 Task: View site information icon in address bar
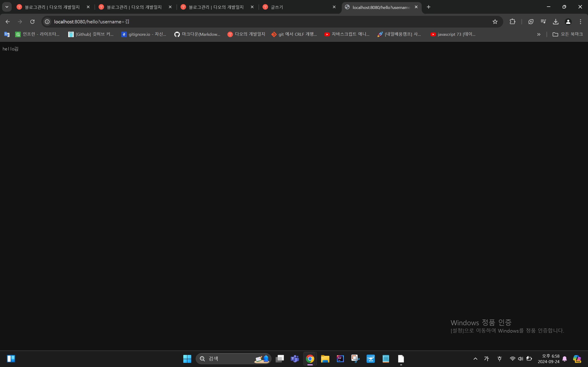point(47,22)
